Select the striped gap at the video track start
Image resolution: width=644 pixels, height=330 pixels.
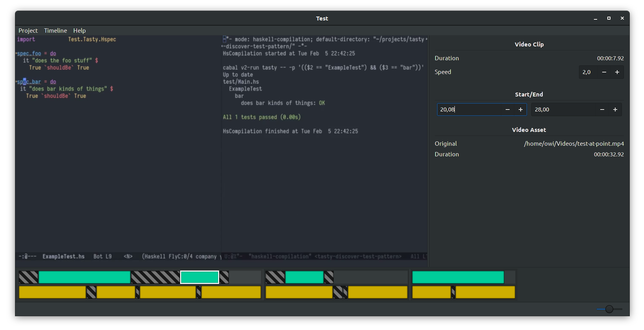(28, 277)
